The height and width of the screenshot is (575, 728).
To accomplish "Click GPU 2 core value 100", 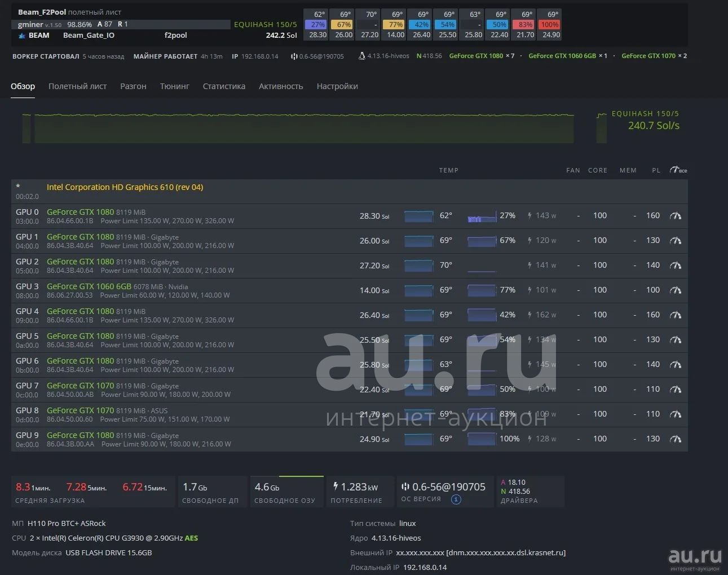I will pos(600,265).
